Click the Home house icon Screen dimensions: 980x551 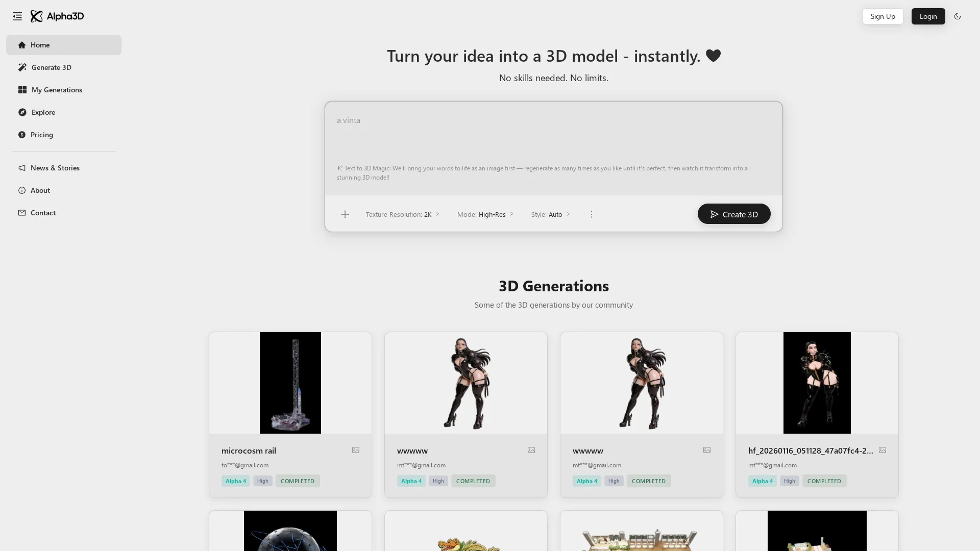pos(22,45)
